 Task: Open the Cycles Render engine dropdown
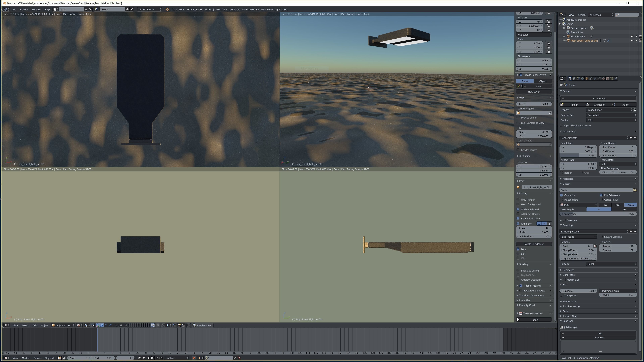pos(149,9)
